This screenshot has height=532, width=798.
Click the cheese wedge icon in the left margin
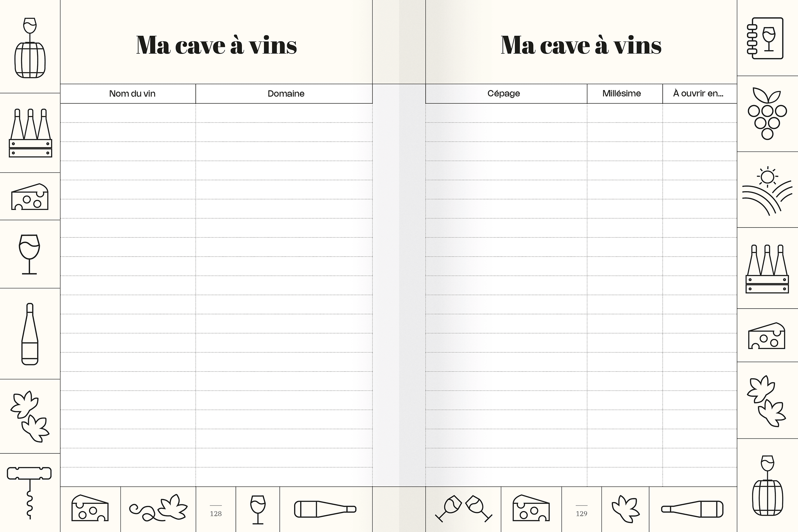tap(30, 197)
